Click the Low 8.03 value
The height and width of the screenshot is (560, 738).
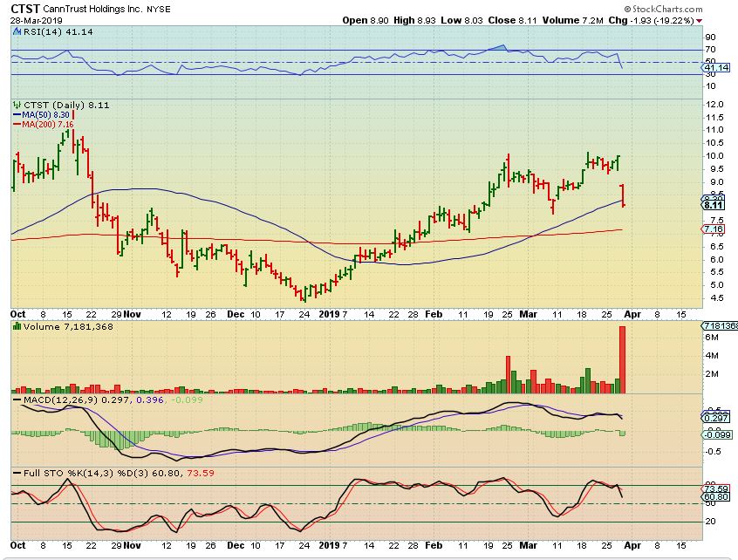(x=462, y=20)
